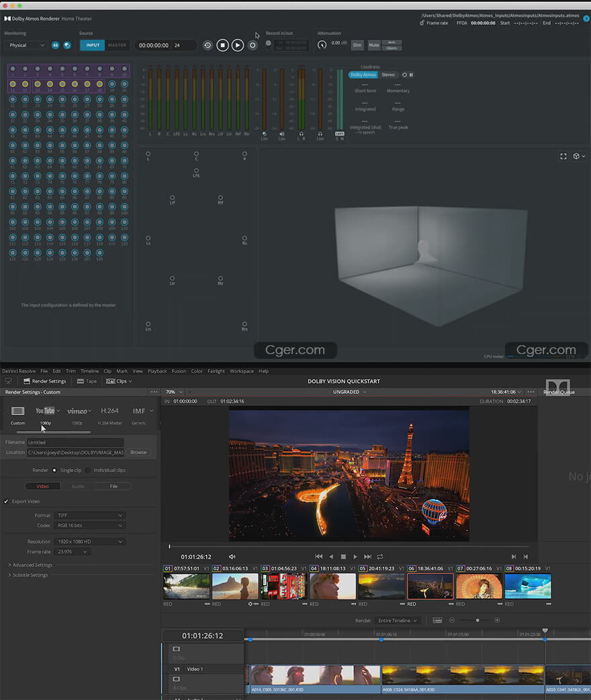Click input channel 1 indicator

(x=13, y=69)
